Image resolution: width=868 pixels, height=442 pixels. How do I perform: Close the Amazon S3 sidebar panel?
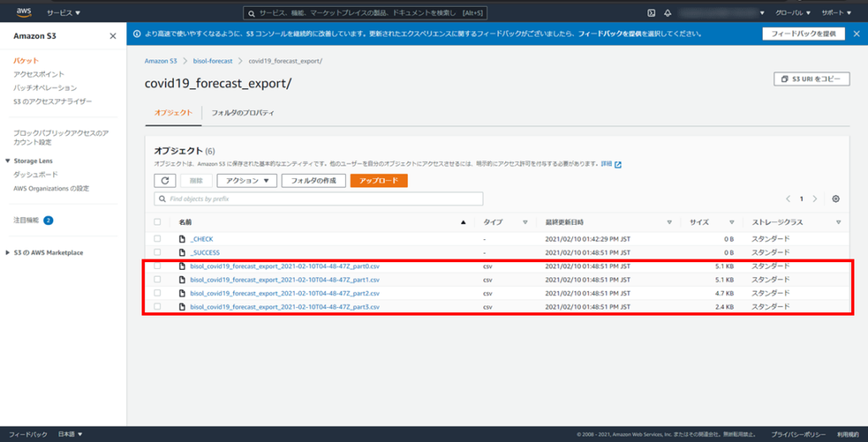click(113, 36)
